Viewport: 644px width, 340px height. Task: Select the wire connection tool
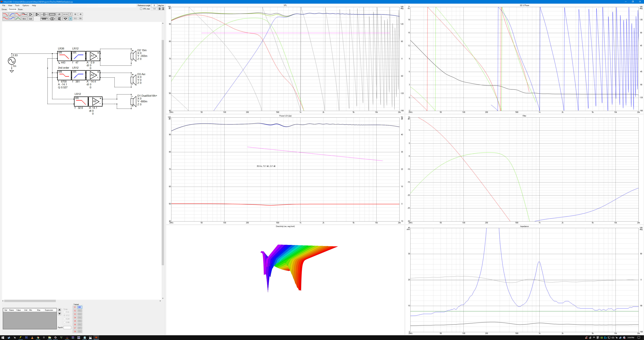pyautogui.click(x=66, y=14)
